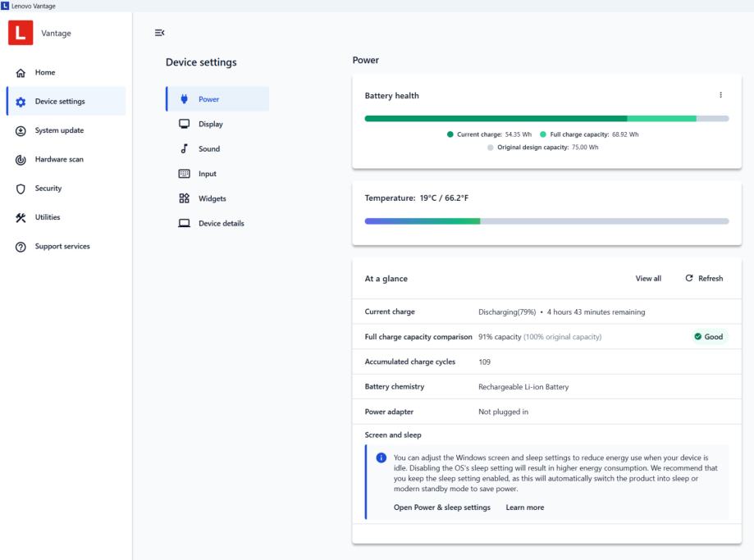Screen dimensions: 754x560
Task: Click the temperature progress bar
Action: pos(546,221)
